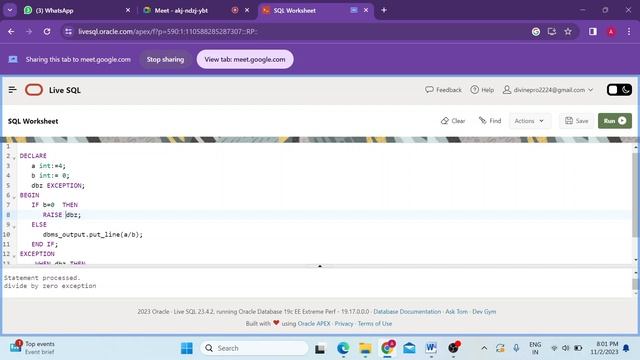Click the install/cast screen icon in address bar
The image size is (640, 360).
click(x=552, y=31)
